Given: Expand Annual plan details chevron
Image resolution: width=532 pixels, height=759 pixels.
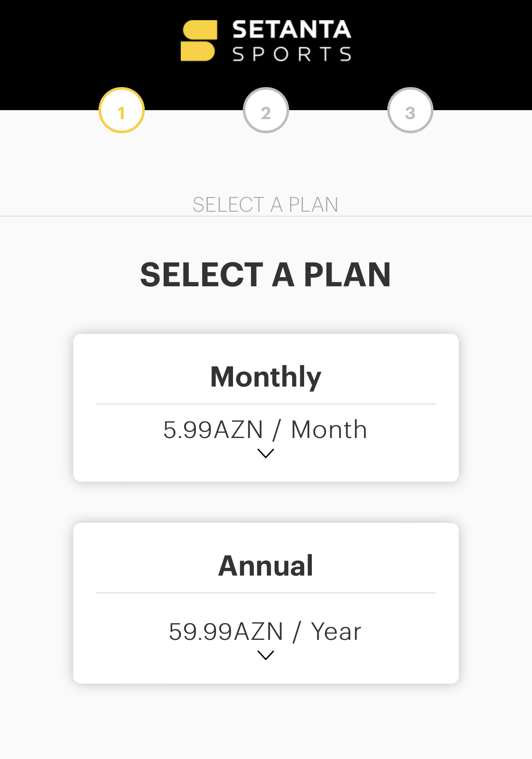Looking at the screenshot, I should [266, 655].
